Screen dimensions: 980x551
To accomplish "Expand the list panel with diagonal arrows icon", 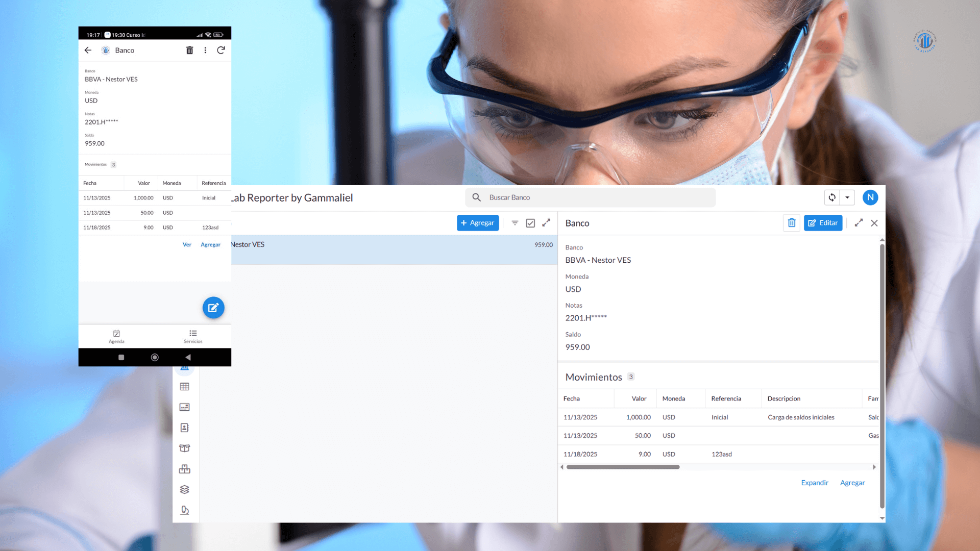I will (546, 223).
